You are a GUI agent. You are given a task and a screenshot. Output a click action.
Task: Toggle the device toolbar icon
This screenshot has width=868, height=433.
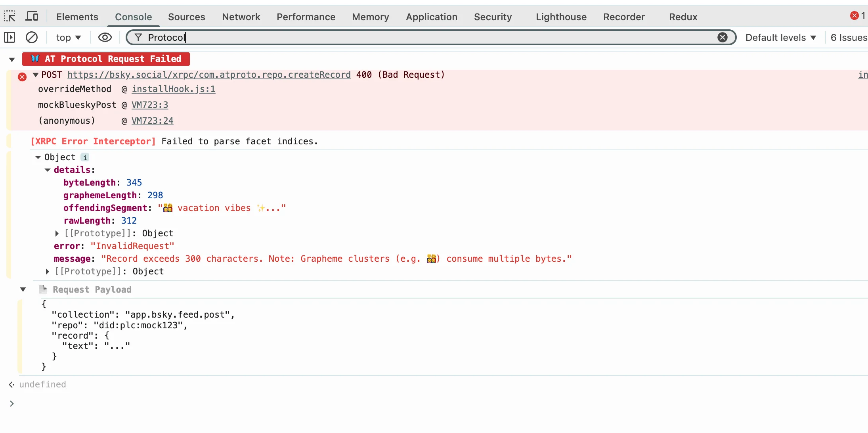pos(32,16)
